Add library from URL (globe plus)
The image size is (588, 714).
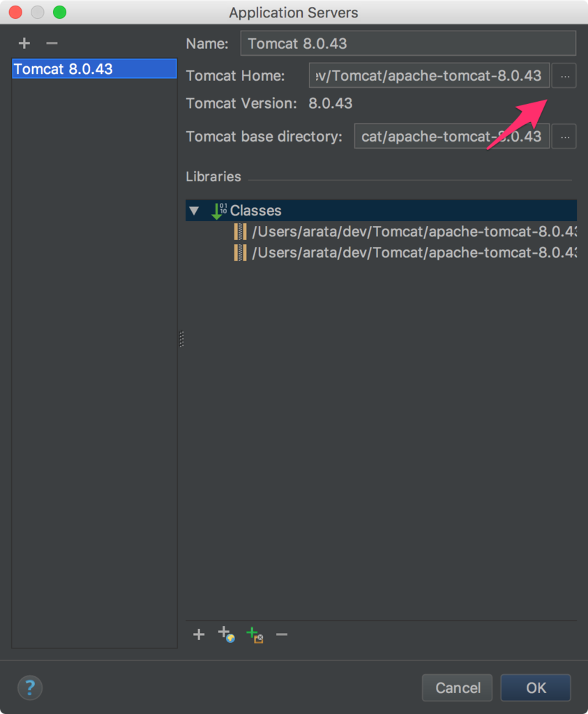[227, 635]
